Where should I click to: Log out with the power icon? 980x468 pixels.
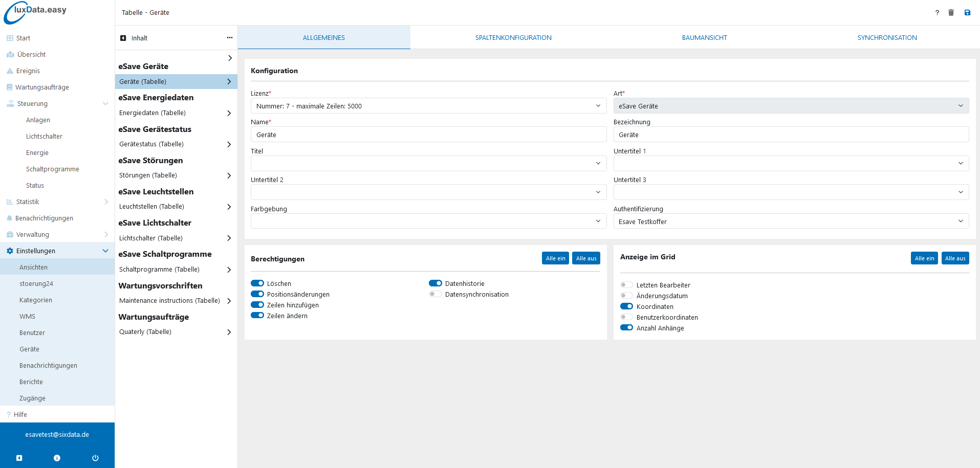tap(95, 458)
